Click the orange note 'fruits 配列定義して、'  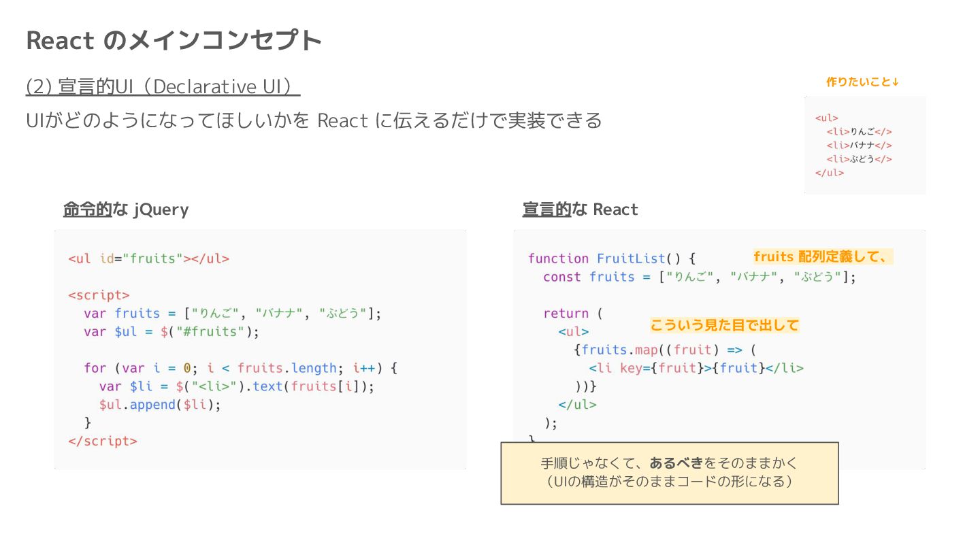click(x=822, y=256)
